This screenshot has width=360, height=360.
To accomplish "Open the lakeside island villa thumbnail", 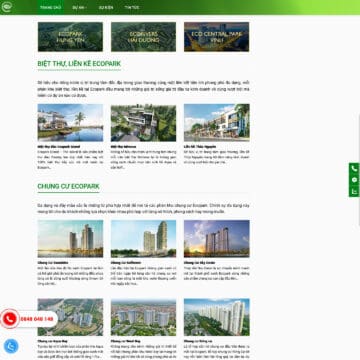I will click(x=70, y=123).
